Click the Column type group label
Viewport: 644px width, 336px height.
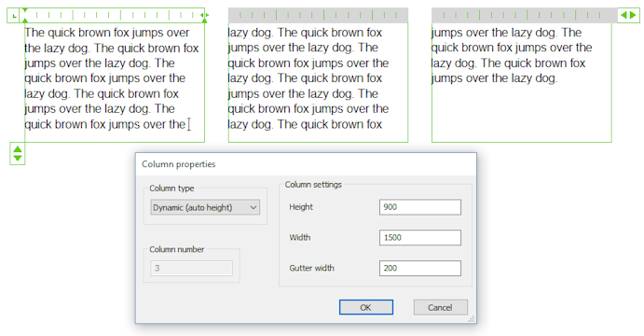click(x=171, y=189)
